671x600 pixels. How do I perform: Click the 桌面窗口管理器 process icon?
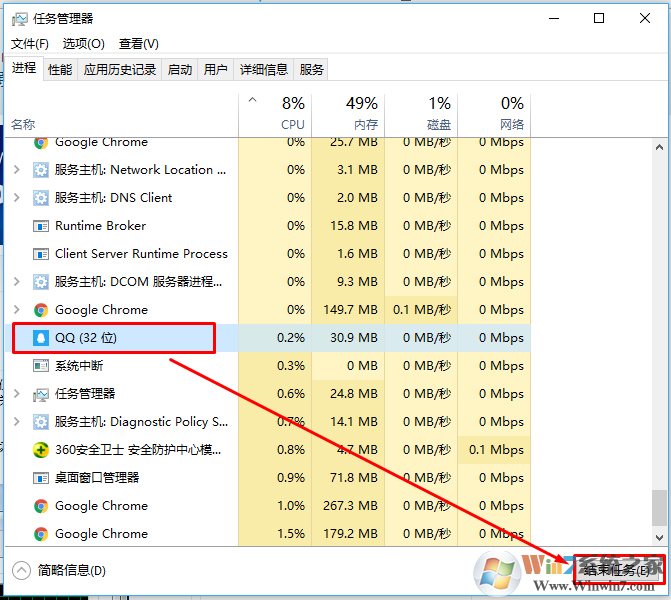[x=41, y=478]
